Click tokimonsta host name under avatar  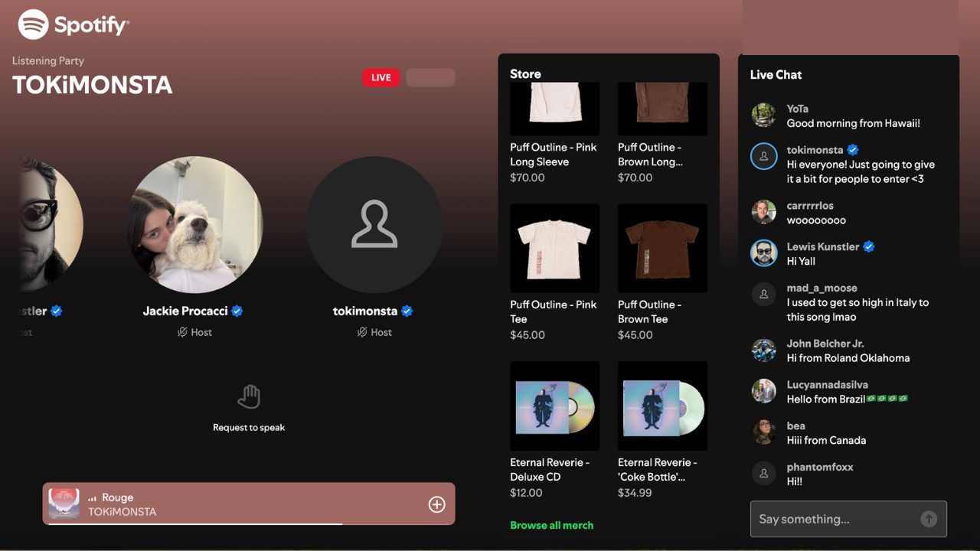click(365, 311)
